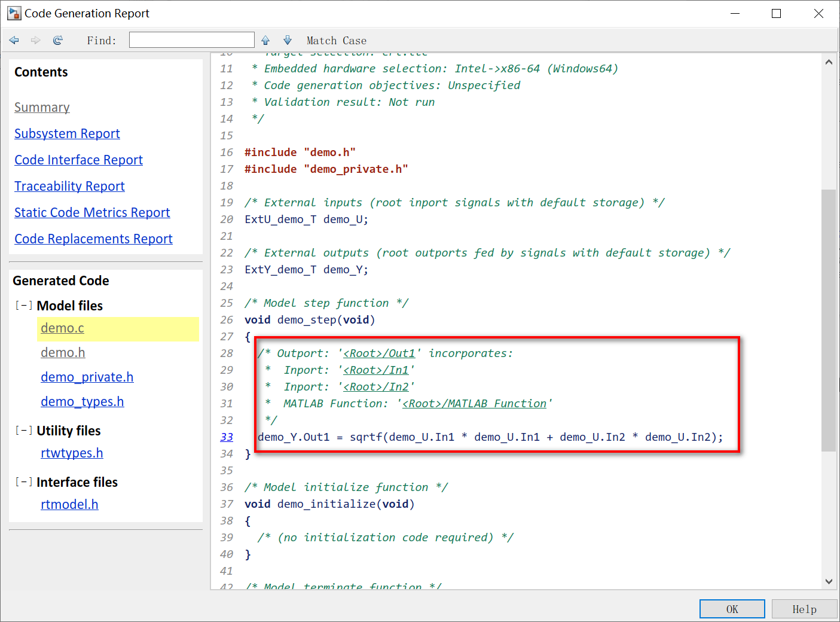Open the Code Replacements Report

click(93, 239)
